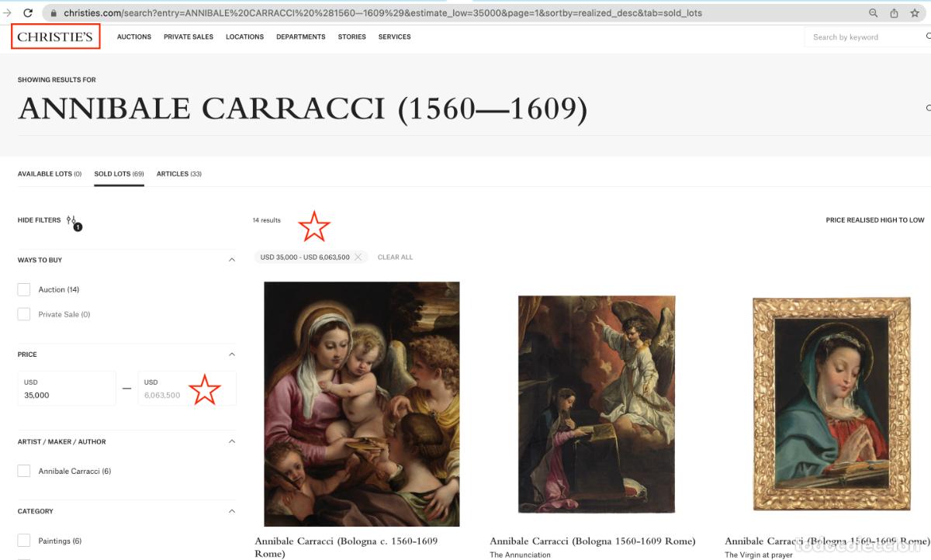This screenshot has width=931, height=560.
Task: Collapse the Category filter section
Action: tap(231, 511)
